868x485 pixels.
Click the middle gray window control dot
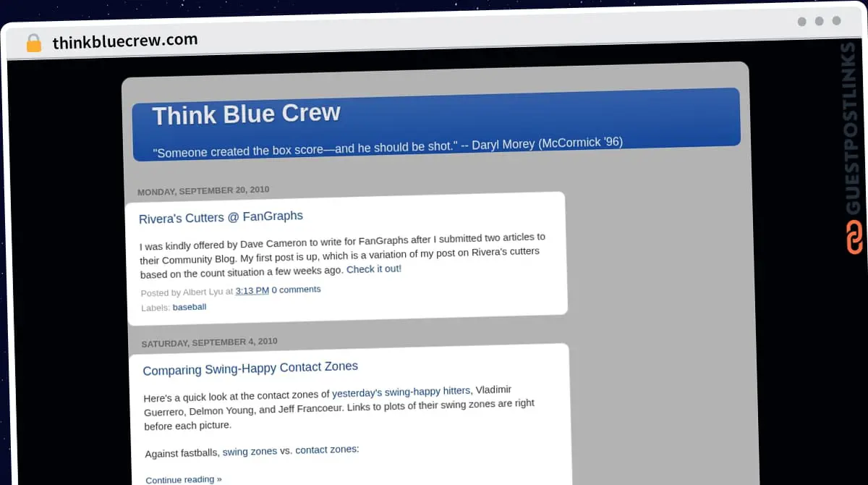pos(819,21)
